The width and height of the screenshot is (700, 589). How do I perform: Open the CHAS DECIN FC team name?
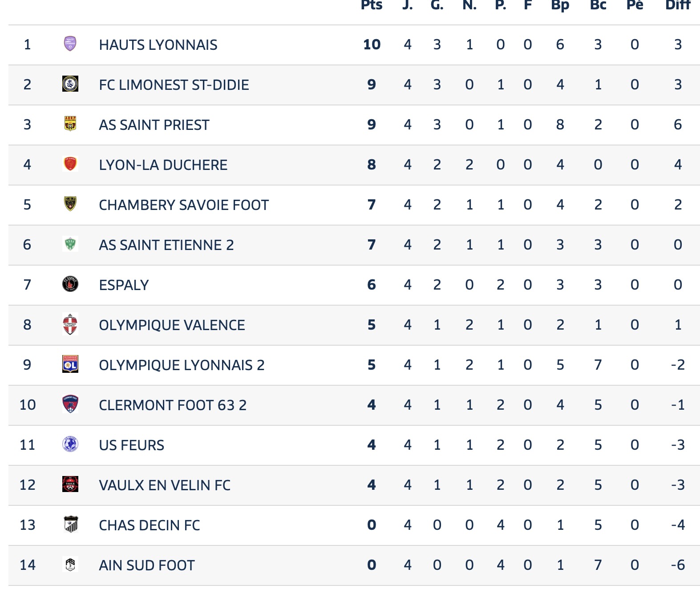[x=149, y=525]
